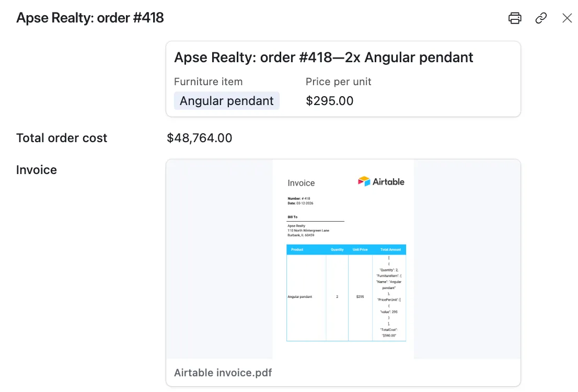Click the Price per unit value $295.00
The width and height of the screenshot is (578, 392).
329,100
